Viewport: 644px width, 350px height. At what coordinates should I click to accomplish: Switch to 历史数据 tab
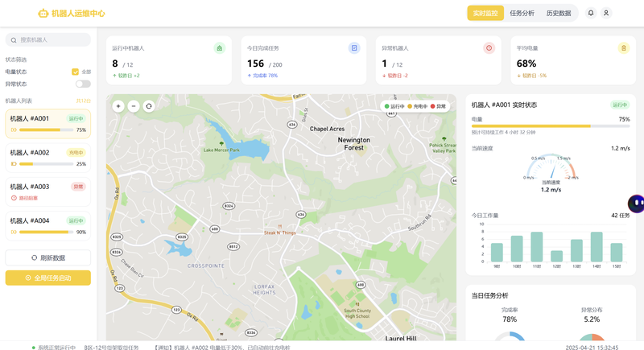(558, 13)
